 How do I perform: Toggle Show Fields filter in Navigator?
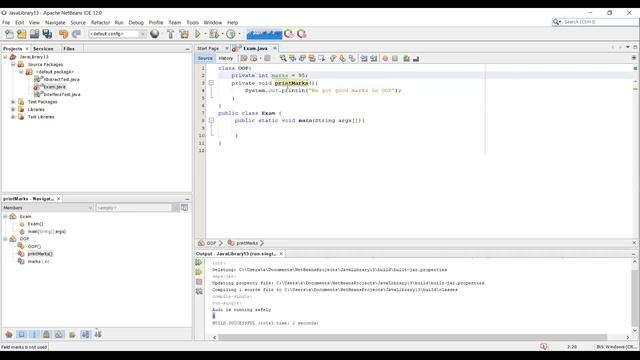[x=21, y=334]
